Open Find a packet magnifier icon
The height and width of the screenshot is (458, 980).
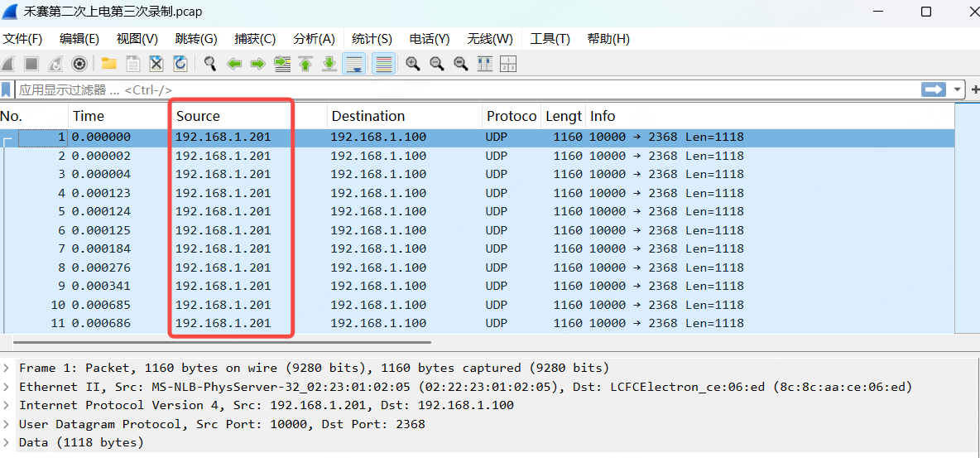(x=210, y=64)
